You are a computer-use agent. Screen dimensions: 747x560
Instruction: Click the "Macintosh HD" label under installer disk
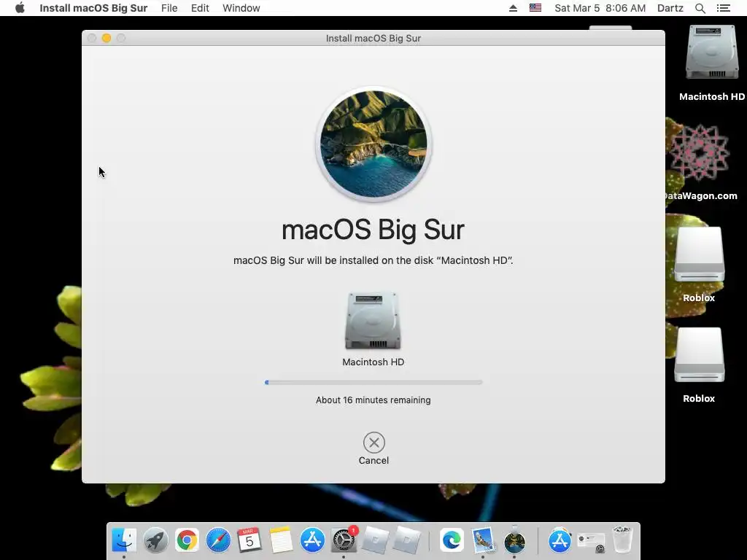[x=373, y=362]
